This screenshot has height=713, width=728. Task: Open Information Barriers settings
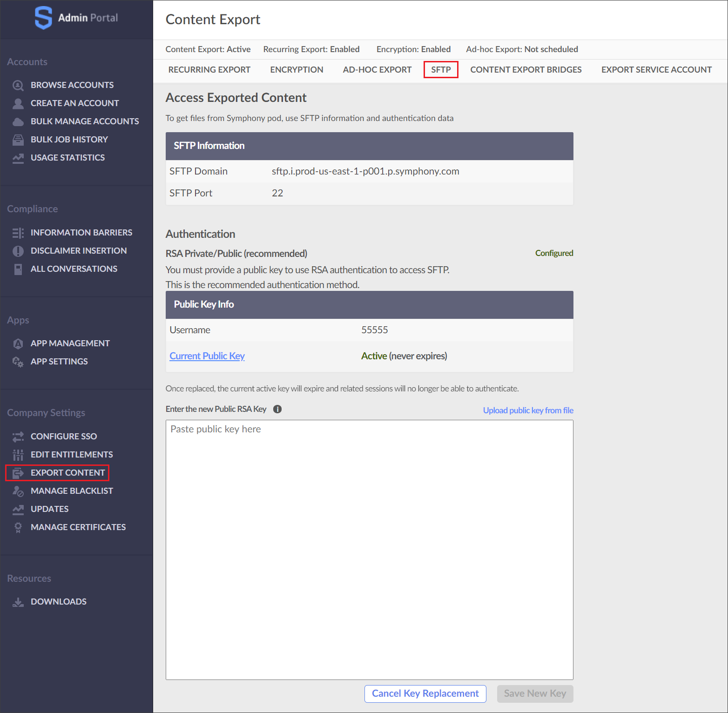pos(81,233)
